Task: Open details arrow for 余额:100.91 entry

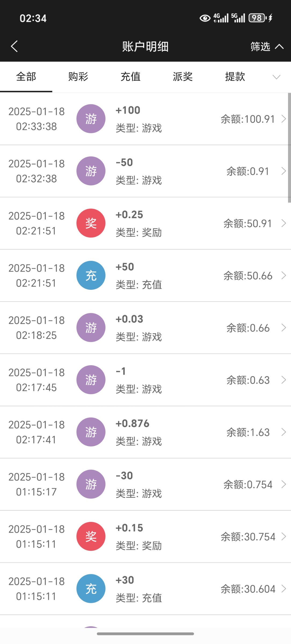Action: [283, 119]
